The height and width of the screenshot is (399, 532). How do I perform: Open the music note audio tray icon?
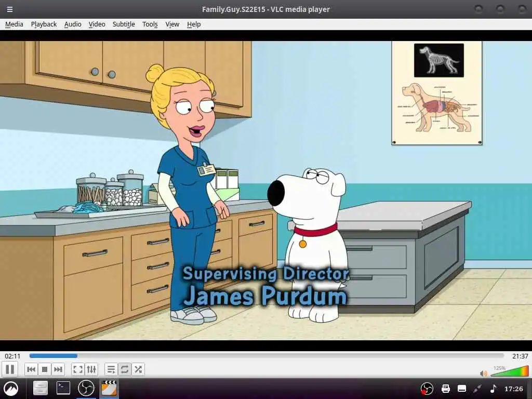494,389
